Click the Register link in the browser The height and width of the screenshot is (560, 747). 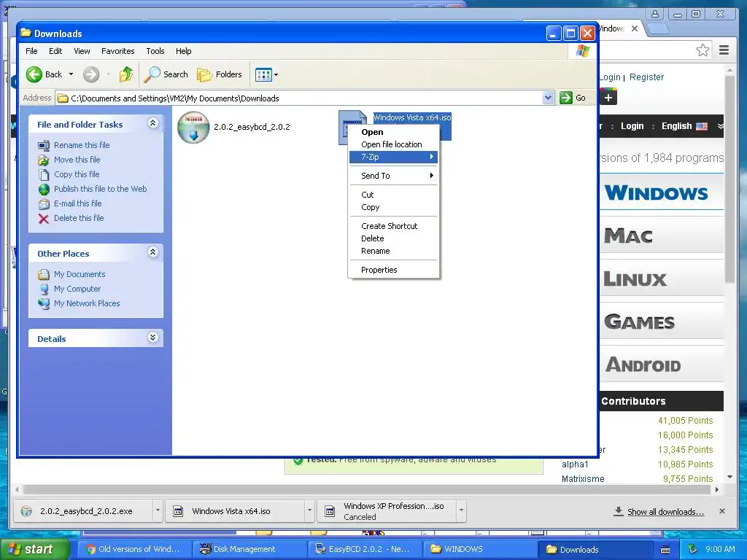[646, 77]
